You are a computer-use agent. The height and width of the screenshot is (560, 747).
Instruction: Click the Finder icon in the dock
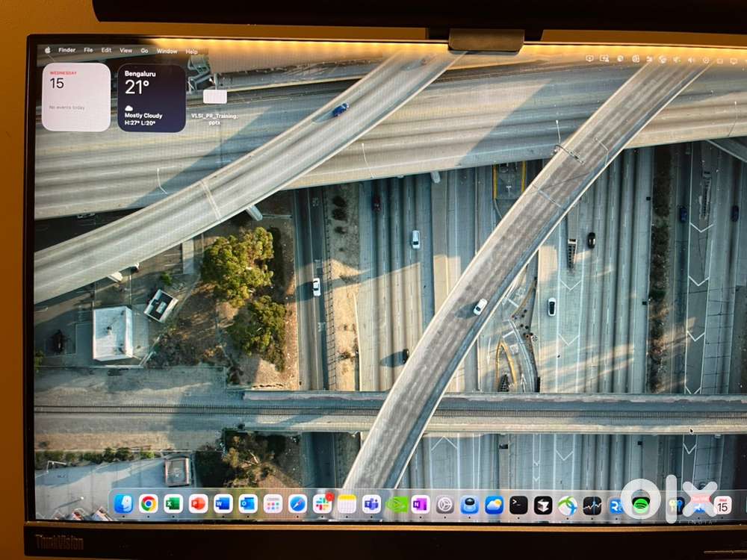click(123, 504)
